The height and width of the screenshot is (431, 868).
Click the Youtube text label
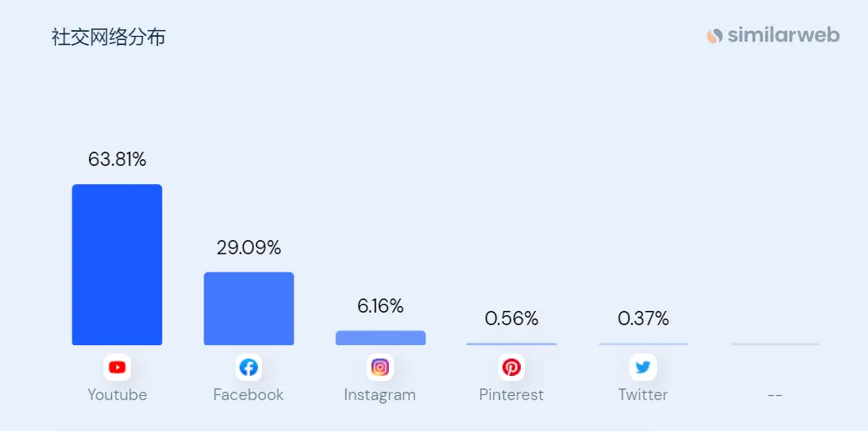click(x=117, y=395)
